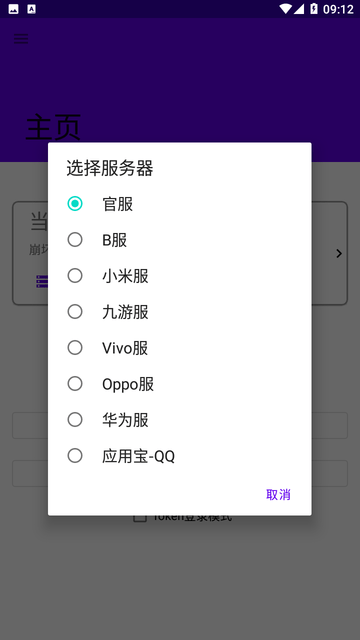
Task: Tap the battery charging icon
Action: 314,9
